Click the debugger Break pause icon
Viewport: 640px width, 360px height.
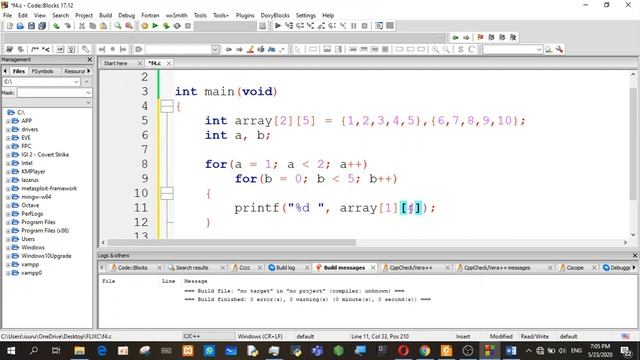(x=353, y=26)
